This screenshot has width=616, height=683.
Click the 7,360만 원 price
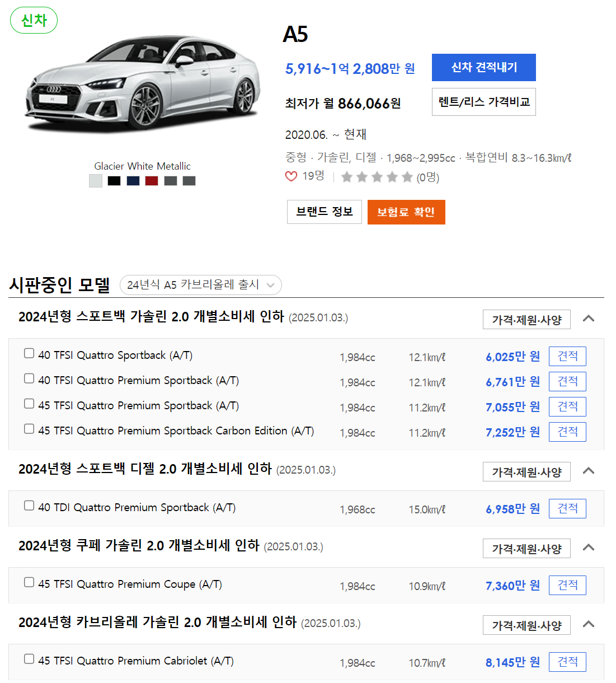tap(512, 586)
